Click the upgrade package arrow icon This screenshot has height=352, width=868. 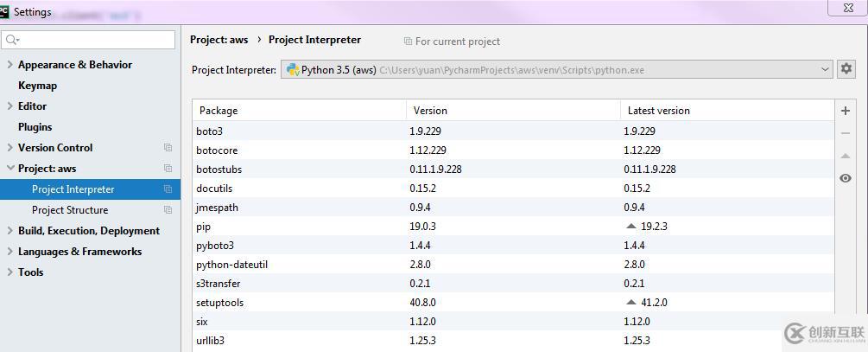click(x=846, y=156)
